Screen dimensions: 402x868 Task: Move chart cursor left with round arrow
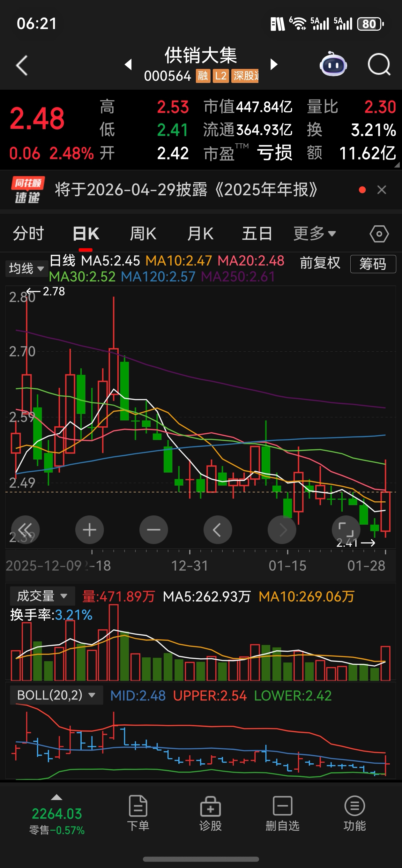coord(218,530)
